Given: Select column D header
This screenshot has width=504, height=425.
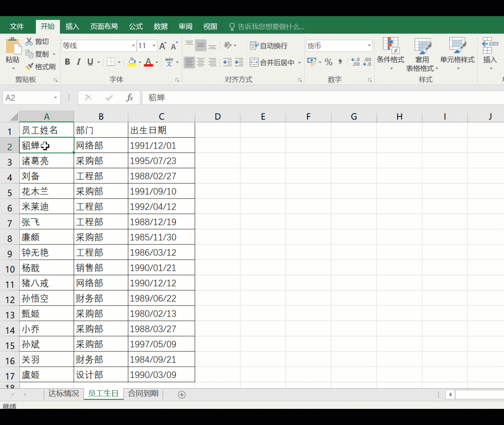Looking at the screenshot, I should point(218,117).
